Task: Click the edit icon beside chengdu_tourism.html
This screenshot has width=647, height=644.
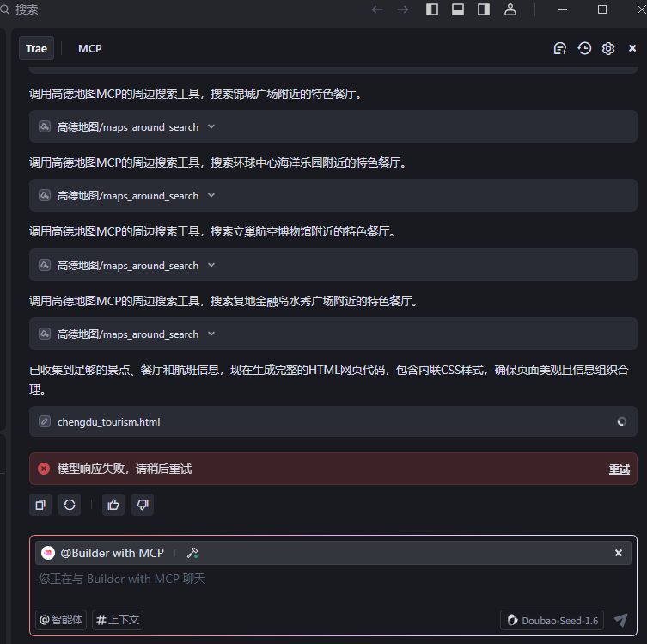Action: tap(45, 421)
